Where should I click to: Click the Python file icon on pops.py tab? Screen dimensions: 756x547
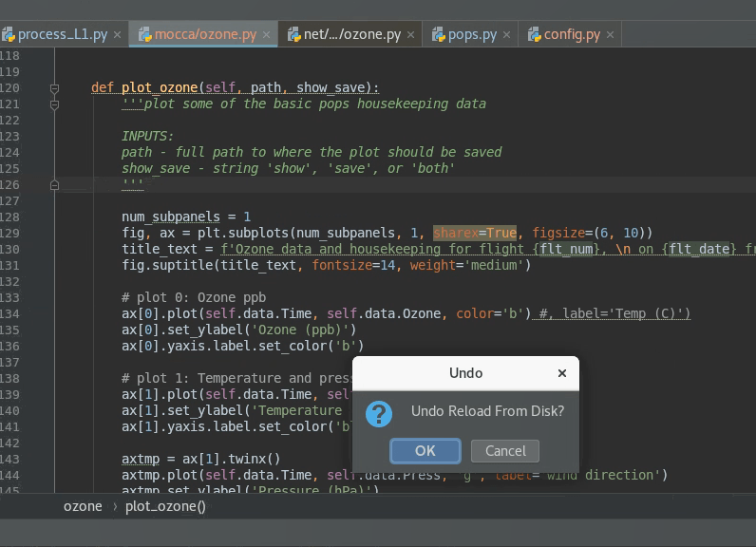pos(438,35)
